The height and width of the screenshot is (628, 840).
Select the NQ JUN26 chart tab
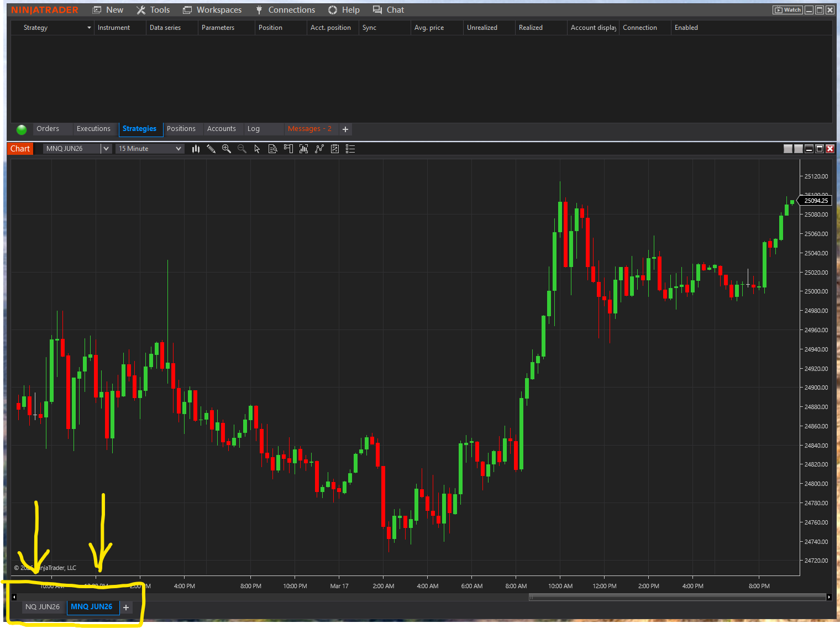point(43,606)
